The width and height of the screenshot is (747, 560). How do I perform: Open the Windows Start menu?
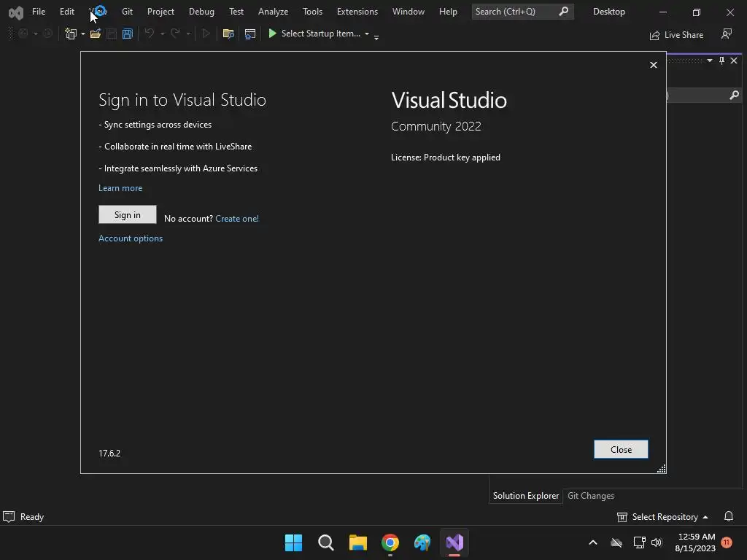pos(293,542)
